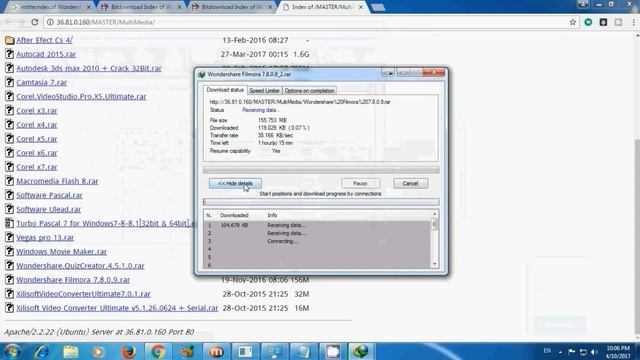
Task: Open Wondershare.QuizCreator.4.5.1.0.rar link
Action: [x=80, y=266]
